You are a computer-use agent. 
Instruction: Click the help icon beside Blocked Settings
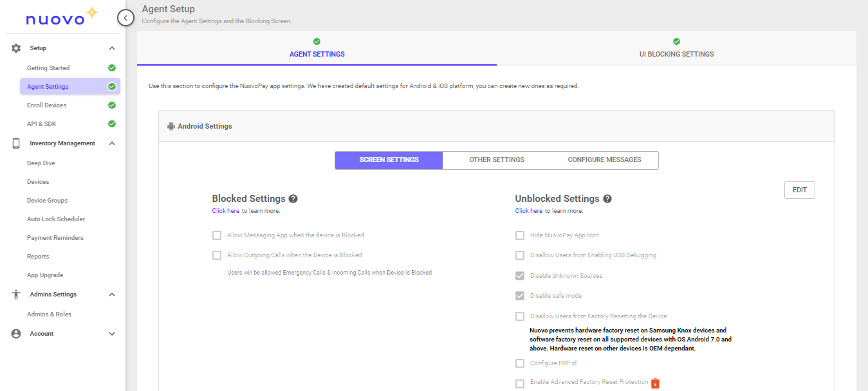[293, 198]
